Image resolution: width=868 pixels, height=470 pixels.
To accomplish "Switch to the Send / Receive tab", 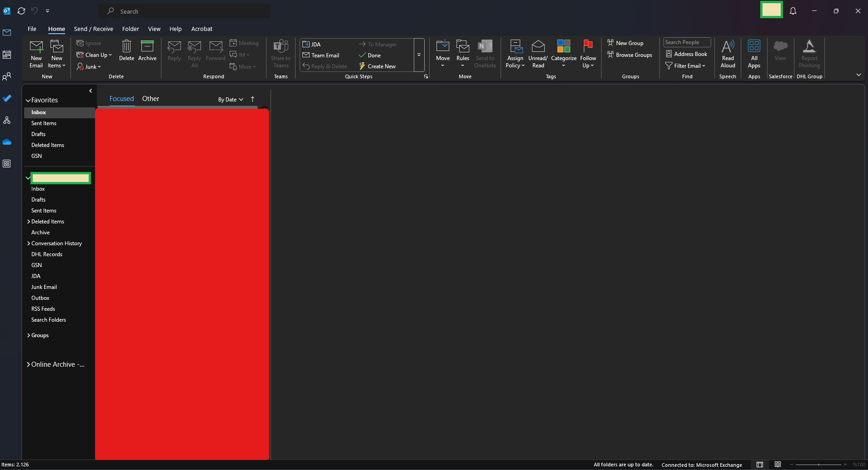I will [94, 29].
